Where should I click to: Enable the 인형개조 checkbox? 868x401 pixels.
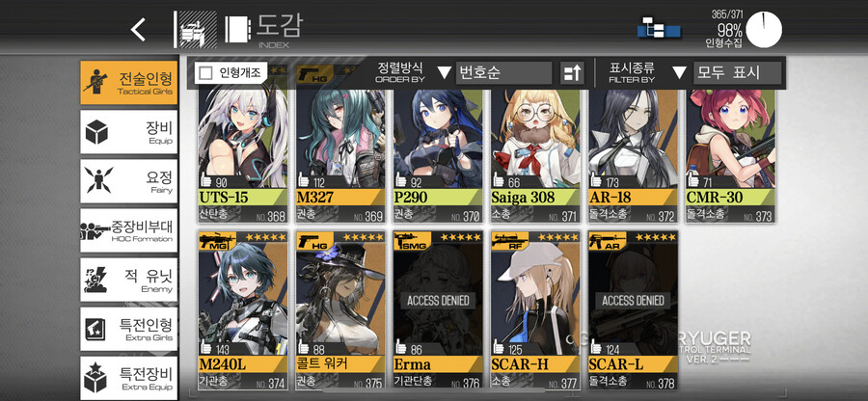click(206, 72)
